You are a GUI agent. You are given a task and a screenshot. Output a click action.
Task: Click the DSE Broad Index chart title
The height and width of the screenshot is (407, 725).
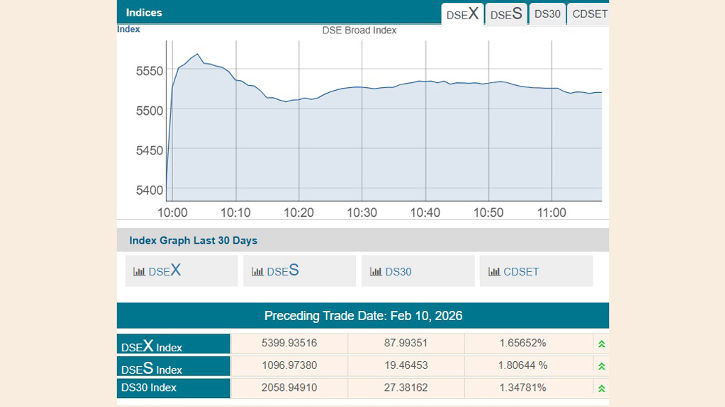point(359,30)
